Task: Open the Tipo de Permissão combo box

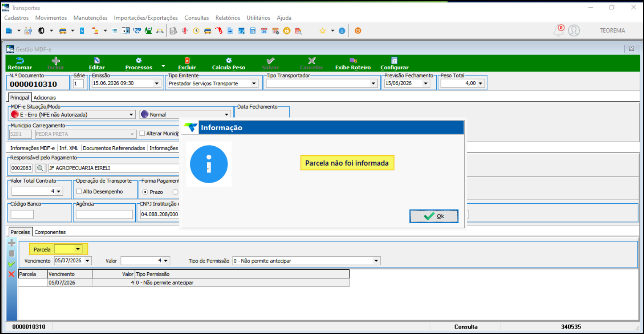Action: coord(307,261)
